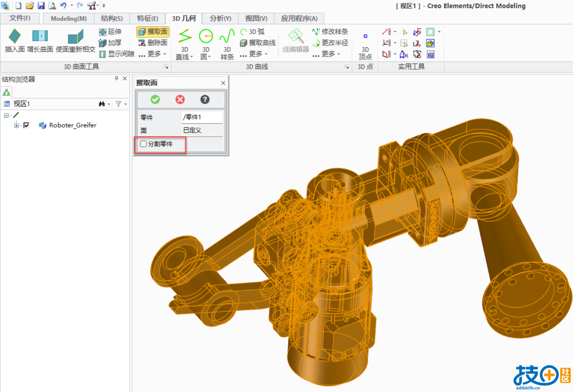573x392 pixels.
Task: Open the 文件(F) menu
Action: [20, 18]
